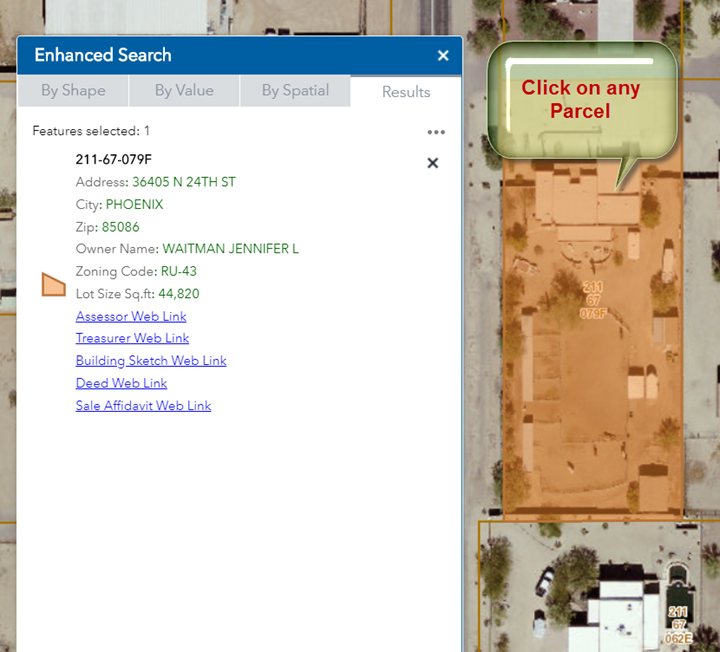The width and height of the screenshot is (720, 652).
Task: Click the owner name WAITMAN JENNIFER L
Action: coord(230,249)
